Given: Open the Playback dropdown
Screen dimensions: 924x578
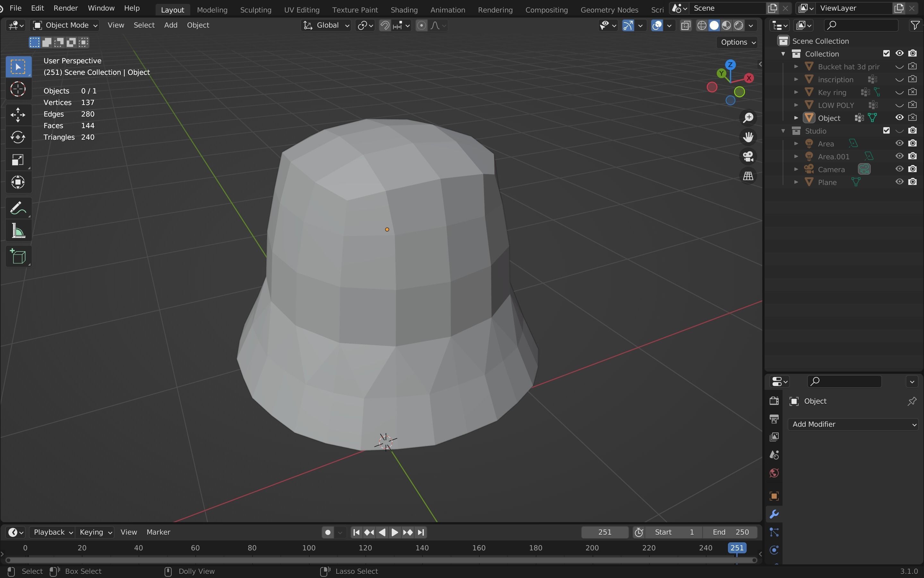Looking at the screenshot, I should click(x=53, y=532).
